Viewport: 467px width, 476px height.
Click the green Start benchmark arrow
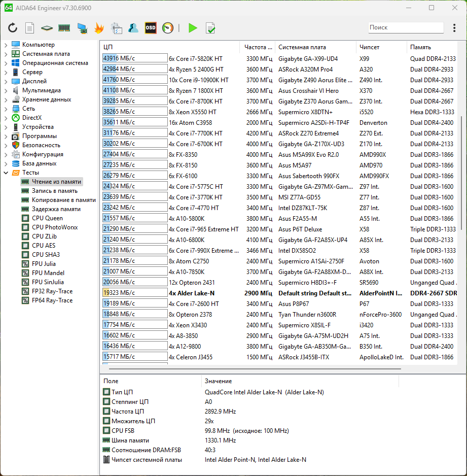pyautogui.click(x=193, y=28)
